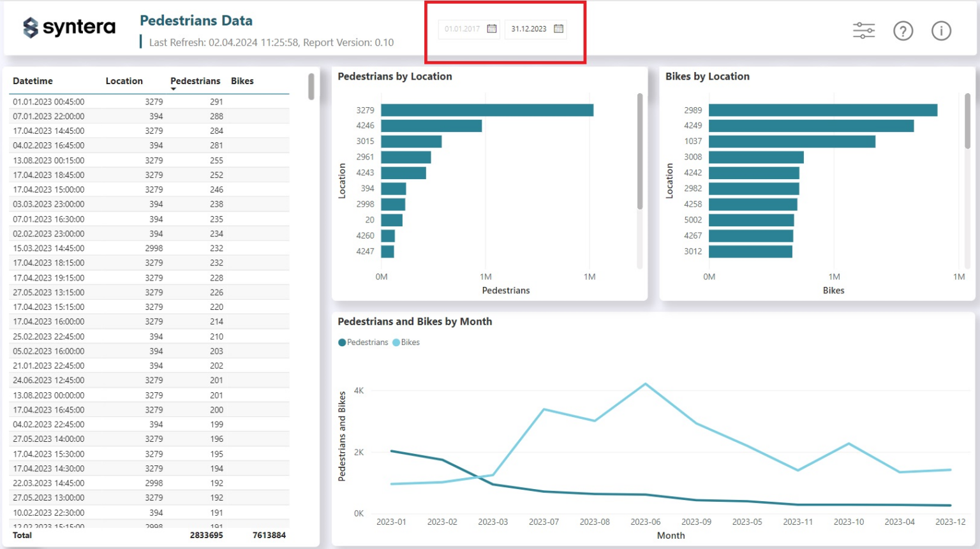
Task: Sort table by the Bikes column header
Action: click(x=242, y=81)
